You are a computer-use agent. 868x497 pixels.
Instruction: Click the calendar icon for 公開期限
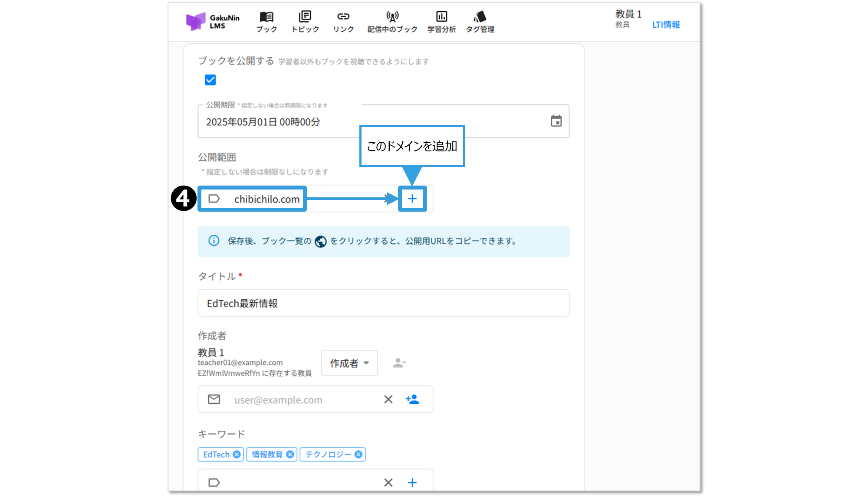click(x=556, y=121)
